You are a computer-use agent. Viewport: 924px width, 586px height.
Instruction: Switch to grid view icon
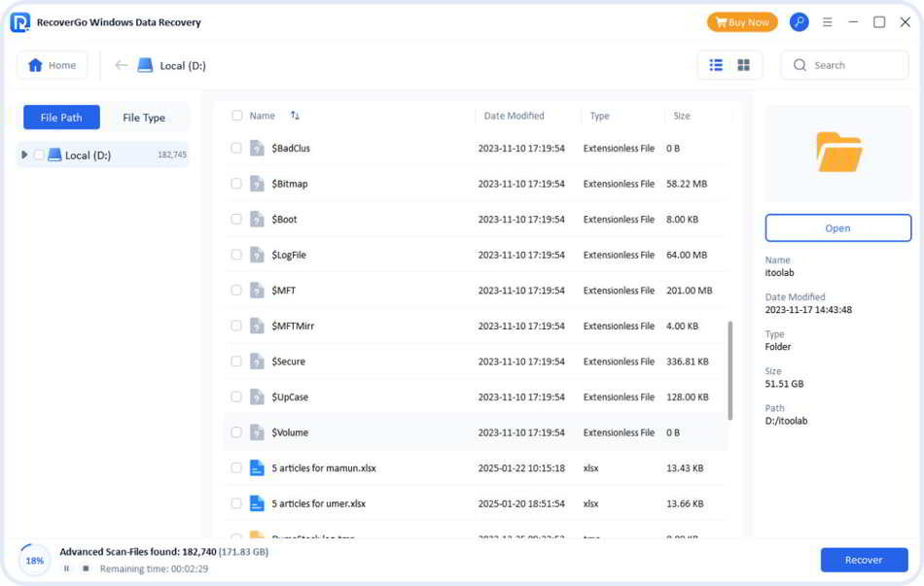tap(744, 65)
